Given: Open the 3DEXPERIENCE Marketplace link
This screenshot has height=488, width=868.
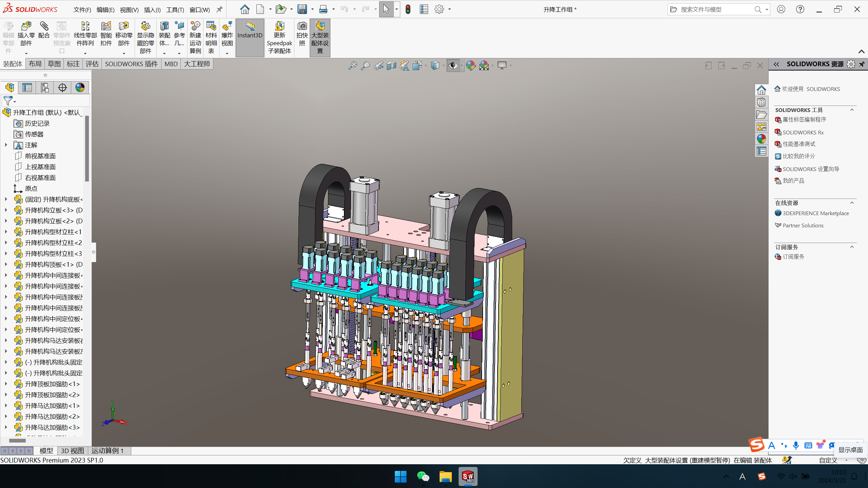Looking at the screenshot, I should [x=815, y=213].
